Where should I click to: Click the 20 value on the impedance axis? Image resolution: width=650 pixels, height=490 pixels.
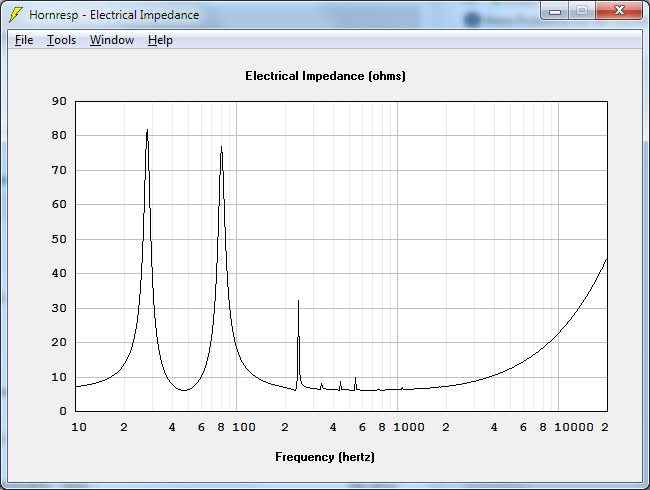click(59, 342)
